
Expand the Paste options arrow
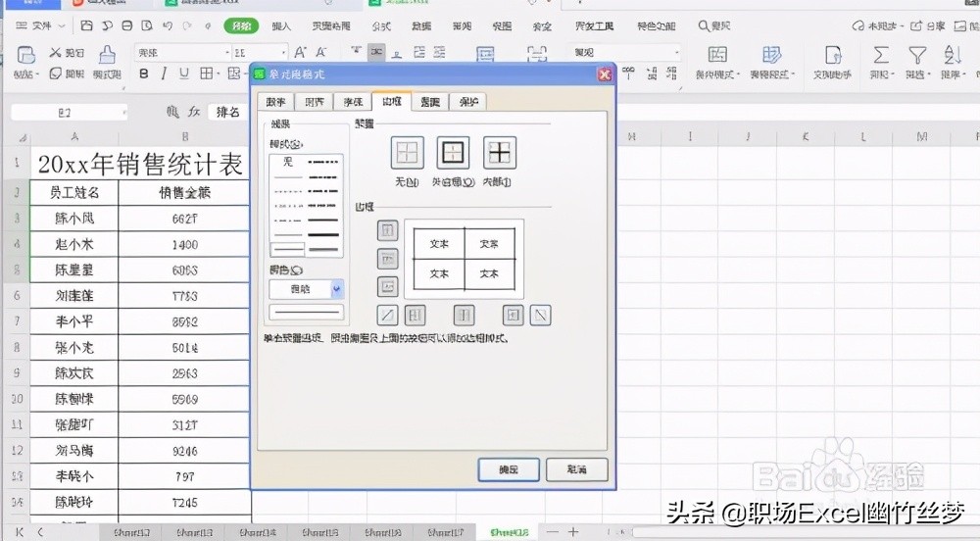(x=37, y=74)
